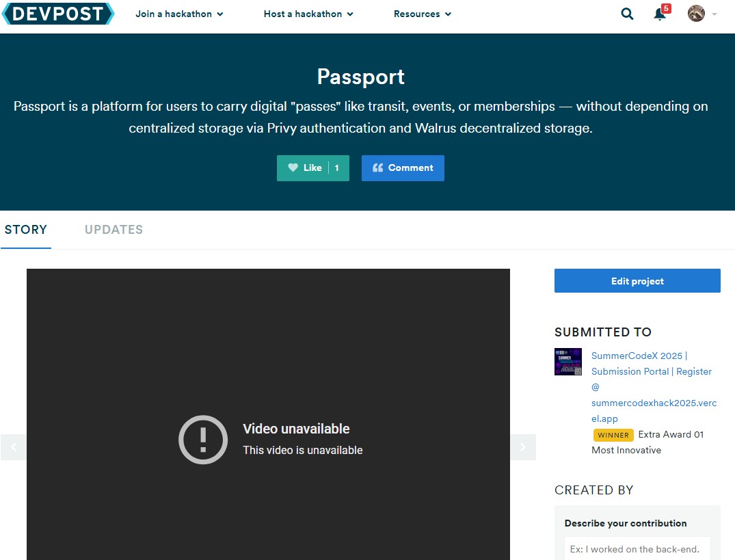Click the video unavailable exclamation icon
735x560 pixels.
pos(203,440)
